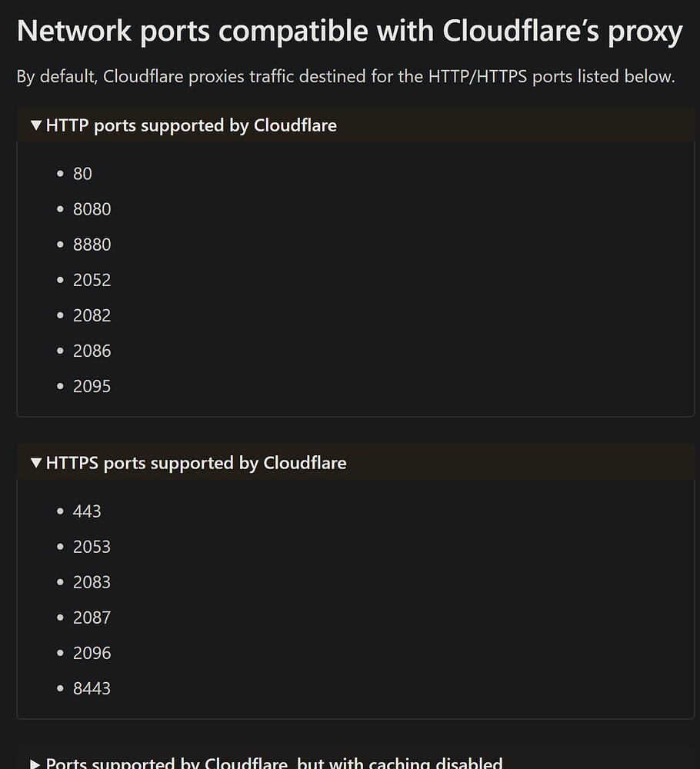Click port 2053 list item
The height and width of the screenshot is (769, 700).
(x=92, y=547)
